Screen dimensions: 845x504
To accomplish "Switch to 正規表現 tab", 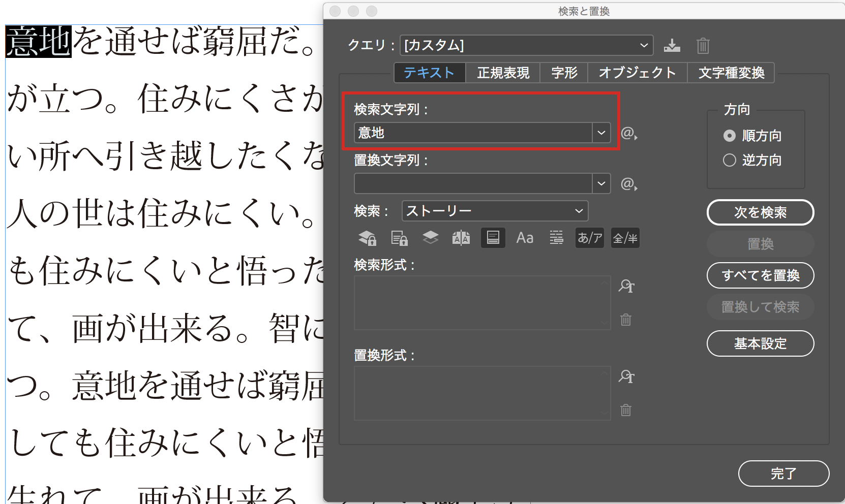I will pyautogui.click(x=503, y=73).
